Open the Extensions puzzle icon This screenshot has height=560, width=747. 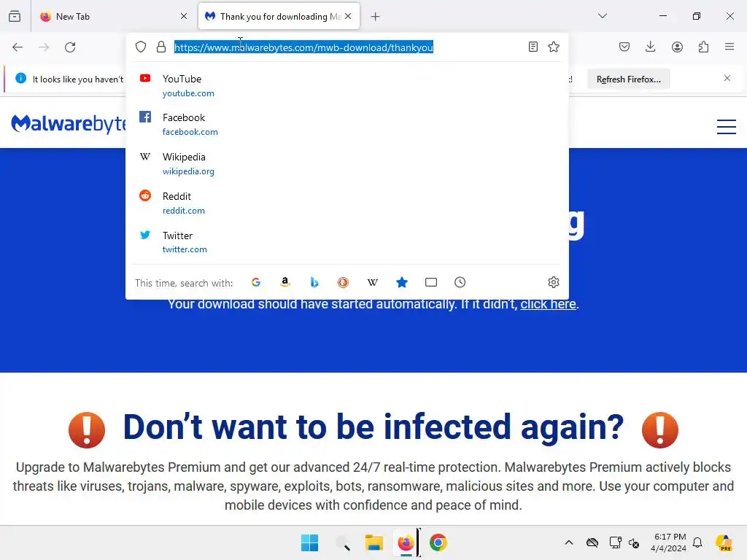click(703, 47)
